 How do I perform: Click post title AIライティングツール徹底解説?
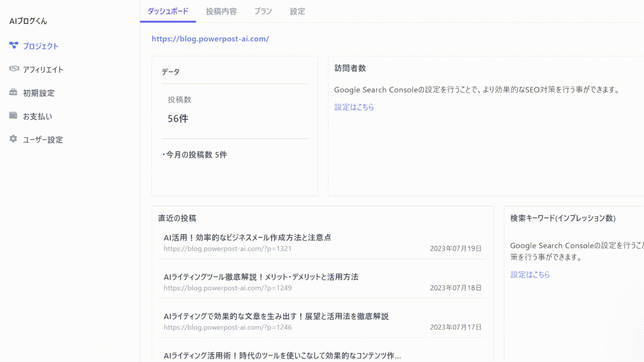click(261, 277)
